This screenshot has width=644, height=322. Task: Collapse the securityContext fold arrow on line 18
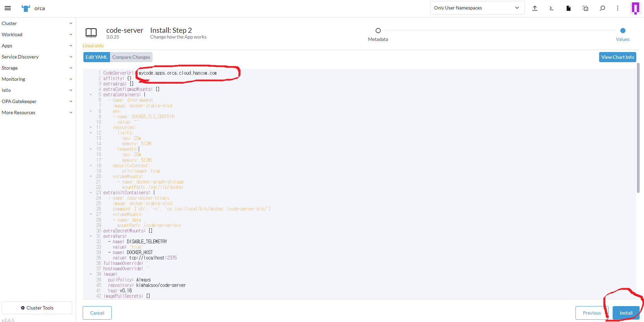[x=91, y=166]
